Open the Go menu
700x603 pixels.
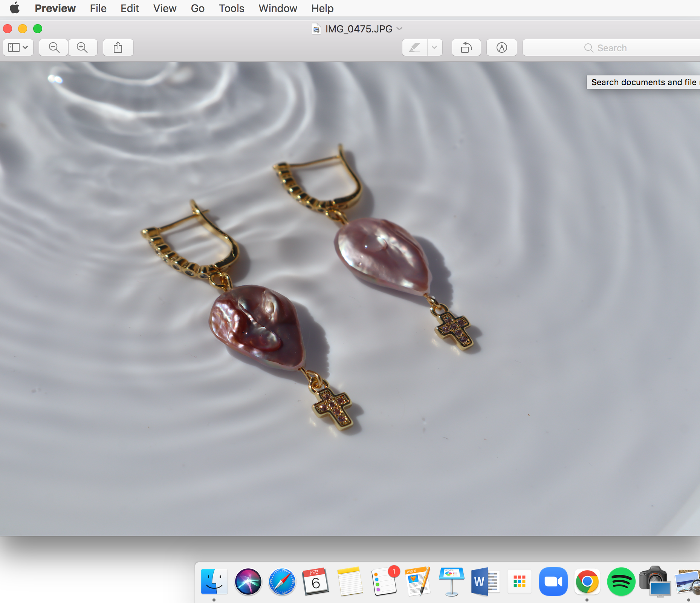(x=197, y=8)
